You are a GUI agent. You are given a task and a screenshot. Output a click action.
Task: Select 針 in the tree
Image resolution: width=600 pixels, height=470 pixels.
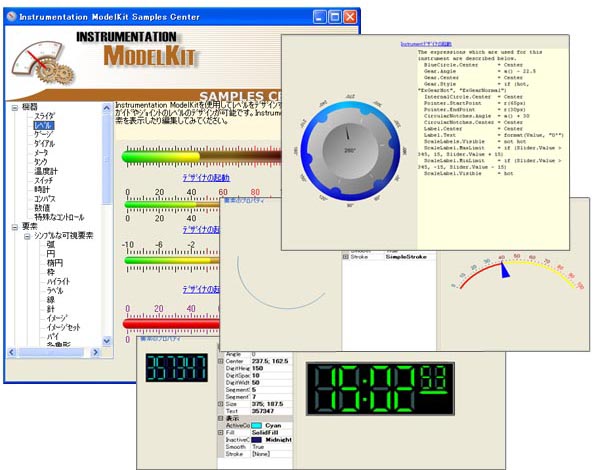[x=51, y=309]
